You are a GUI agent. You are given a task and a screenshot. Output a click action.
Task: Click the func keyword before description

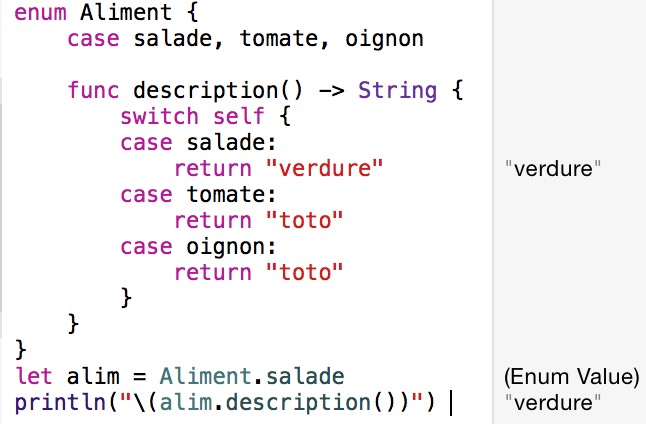(x=93, y=90)
